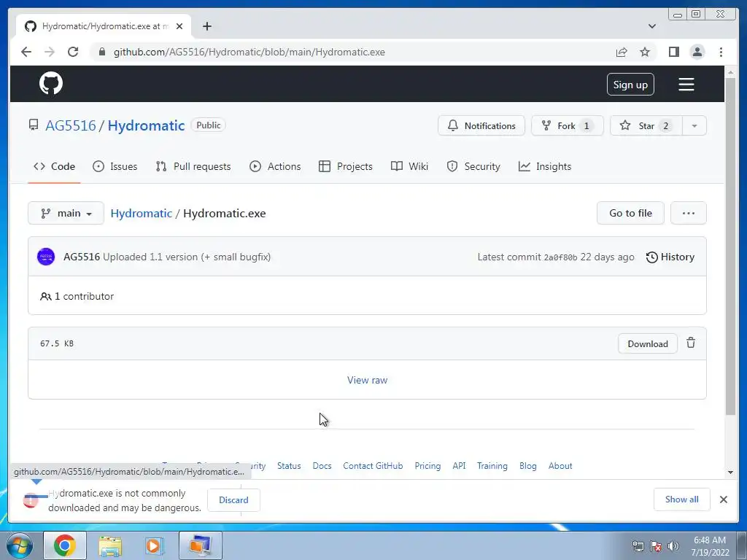Click the GitHub octocat logo
747x560 pixels.
pyautogui.click(x=51, y=84)
